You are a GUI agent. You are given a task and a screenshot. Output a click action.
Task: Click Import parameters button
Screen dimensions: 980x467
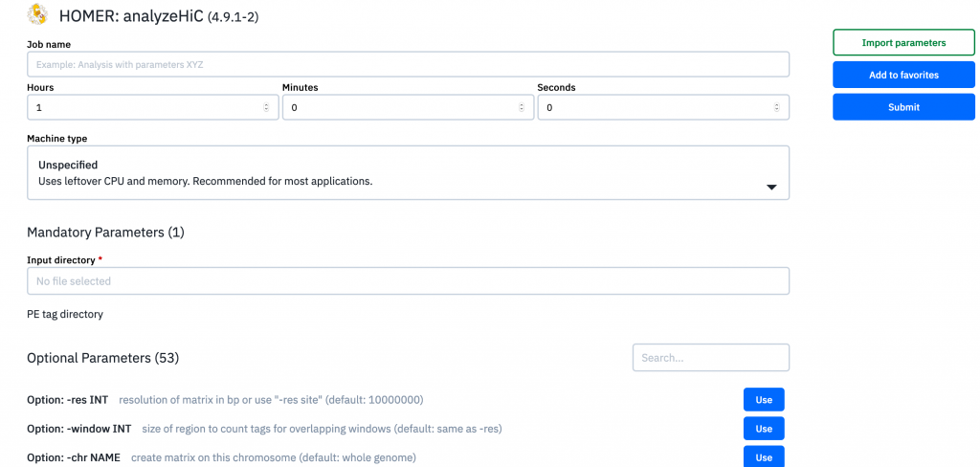(x=903, y=42)
